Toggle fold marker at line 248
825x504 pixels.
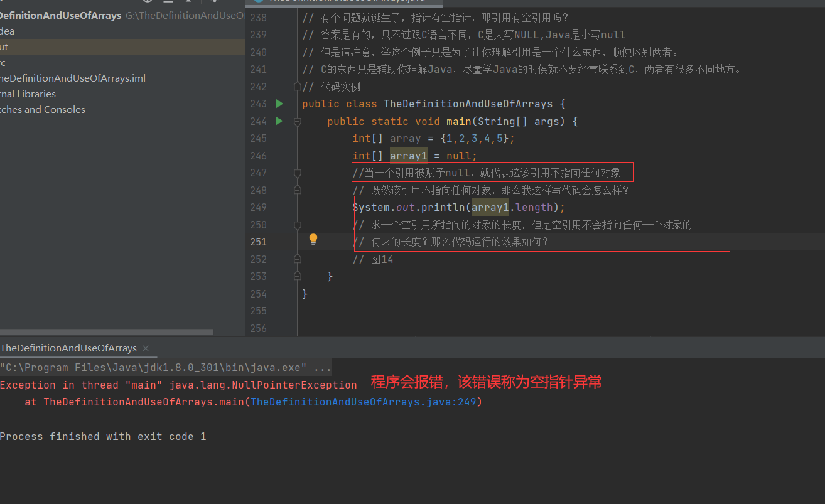click(x=298, y=190)
